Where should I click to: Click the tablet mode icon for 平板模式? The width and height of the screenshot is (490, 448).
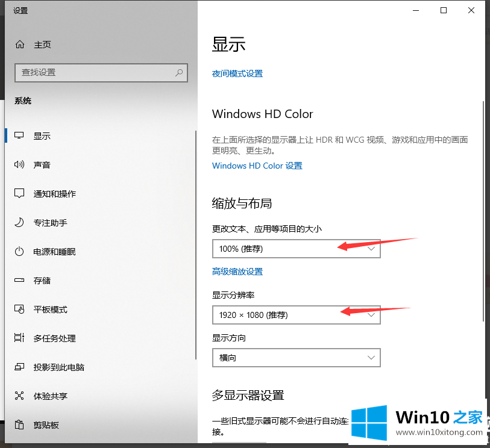click(x=19, y=309)
